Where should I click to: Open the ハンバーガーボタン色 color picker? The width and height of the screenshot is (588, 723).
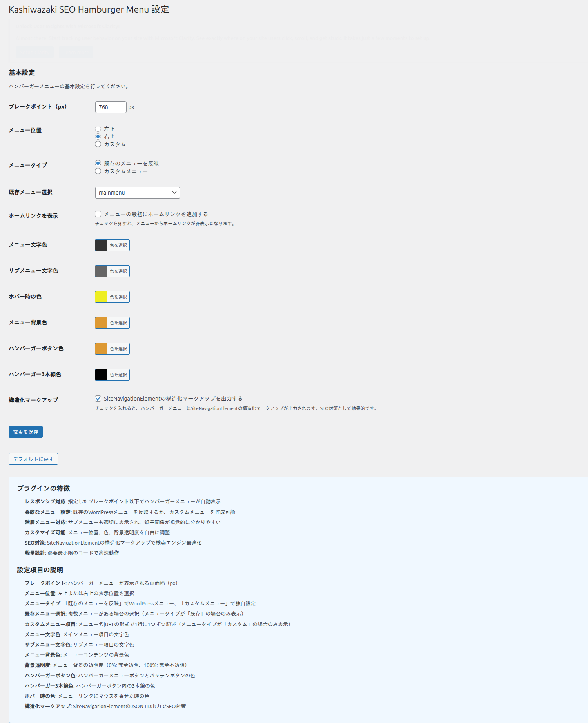coord(112,349)
